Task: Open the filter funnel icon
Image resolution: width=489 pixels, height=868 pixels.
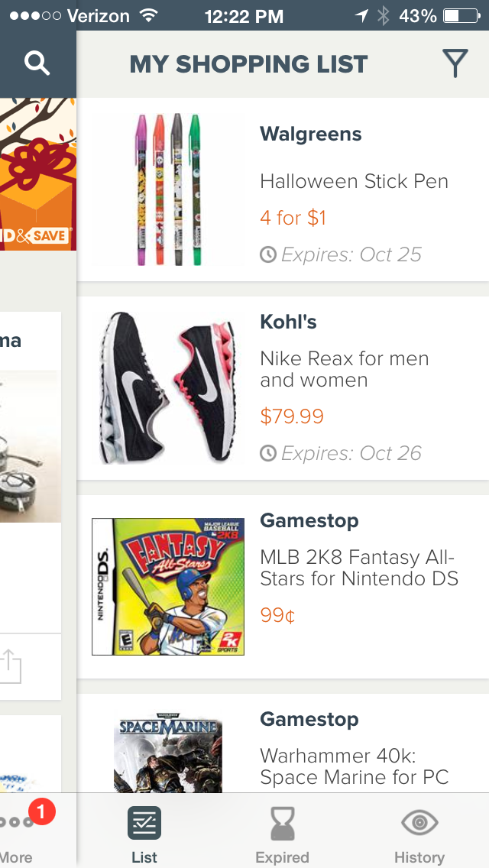Action: click(x=455, y=64)
